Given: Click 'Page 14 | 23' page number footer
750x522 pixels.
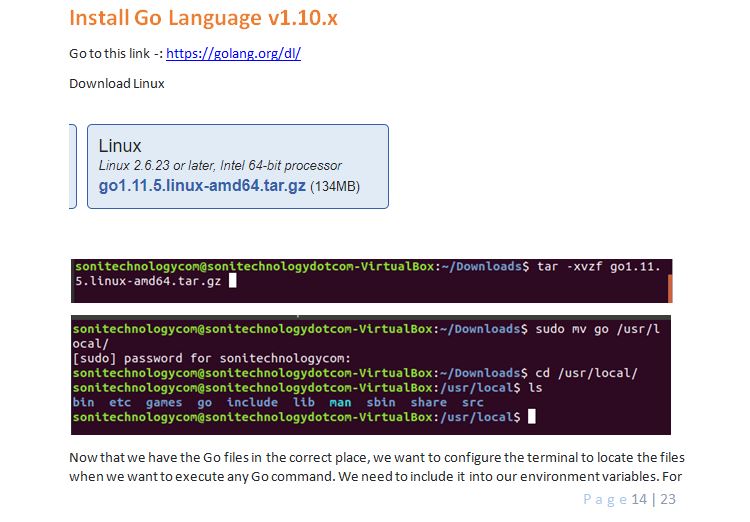Looking at the screenshot, I should 629,500.
